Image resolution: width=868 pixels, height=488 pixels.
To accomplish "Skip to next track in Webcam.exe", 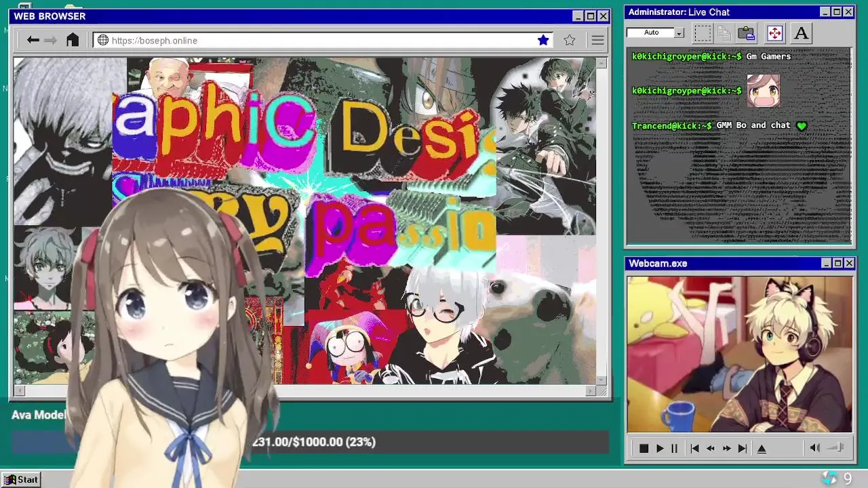I will coord(743,448).
